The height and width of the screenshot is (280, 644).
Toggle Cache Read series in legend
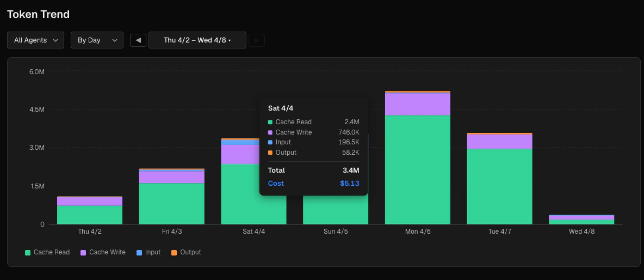[47, 252]
